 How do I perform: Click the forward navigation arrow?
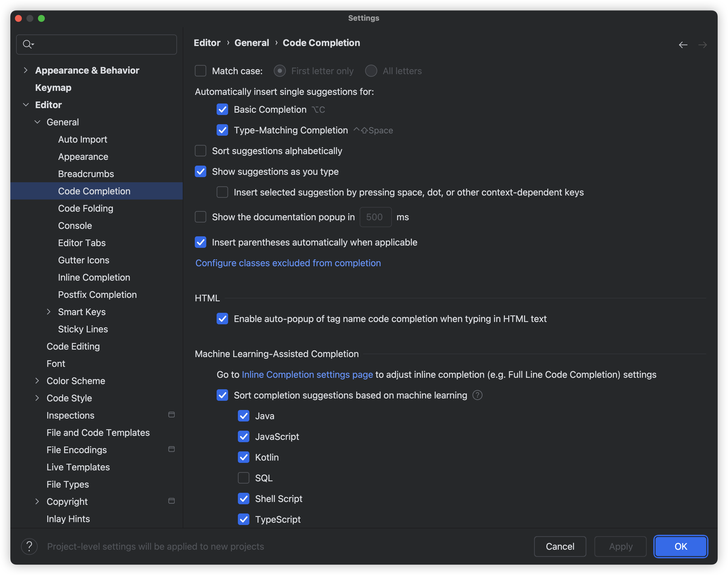coord(702,45)
